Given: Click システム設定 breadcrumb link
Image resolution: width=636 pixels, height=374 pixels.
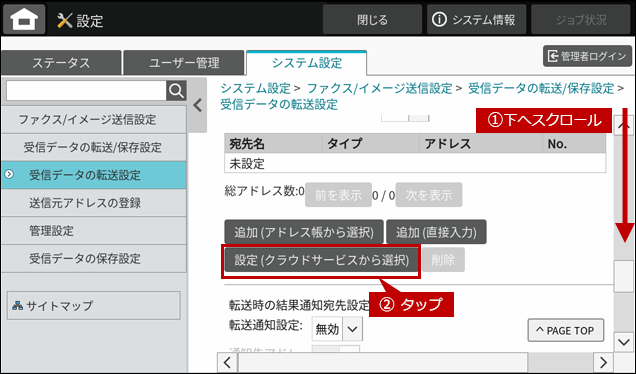Looking at the screenshot, I should (x=256, y=88).
